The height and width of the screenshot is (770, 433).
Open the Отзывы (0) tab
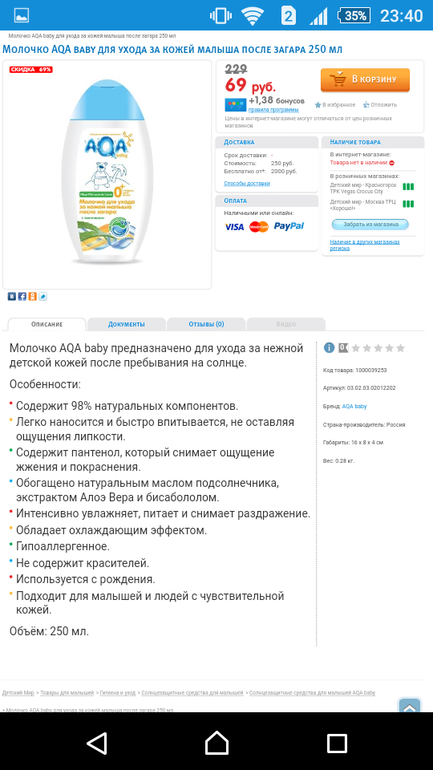click(x=206, y=324)
